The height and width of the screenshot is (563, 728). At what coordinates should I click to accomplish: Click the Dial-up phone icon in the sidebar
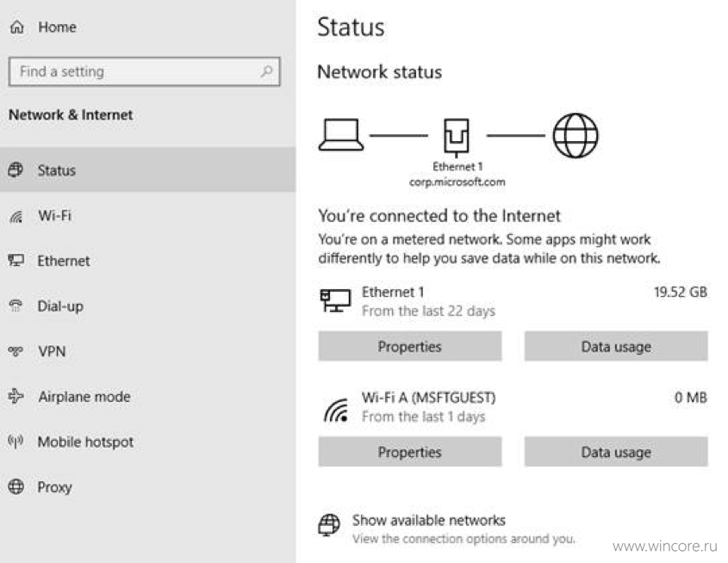[16, 306]
